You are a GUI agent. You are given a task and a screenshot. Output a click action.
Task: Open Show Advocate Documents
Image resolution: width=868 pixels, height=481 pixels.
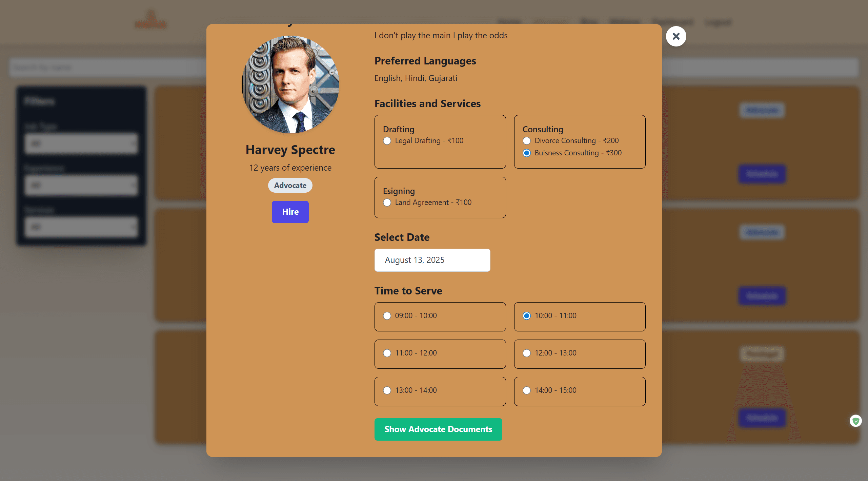click(x=438, y=429)
